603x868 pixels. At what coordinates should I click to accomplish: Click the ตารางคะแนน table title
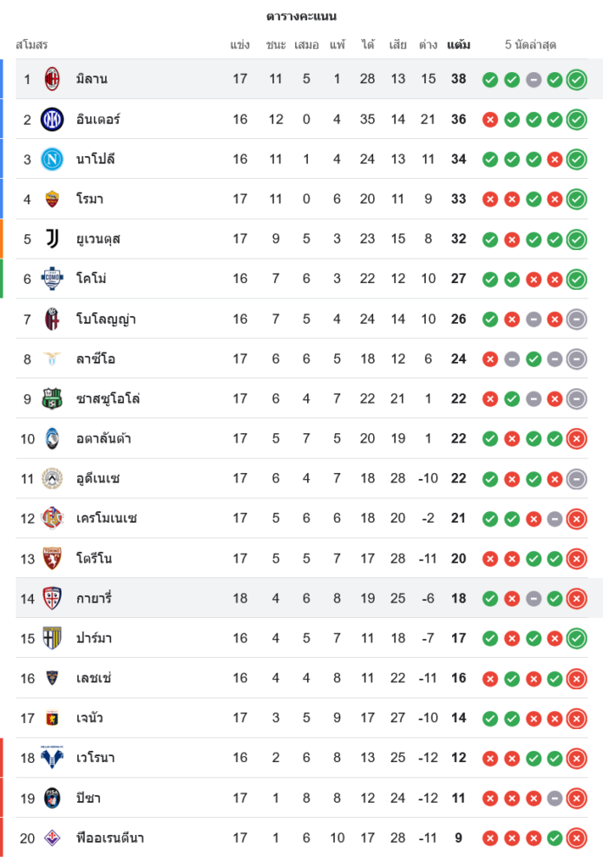click(301, 16)
